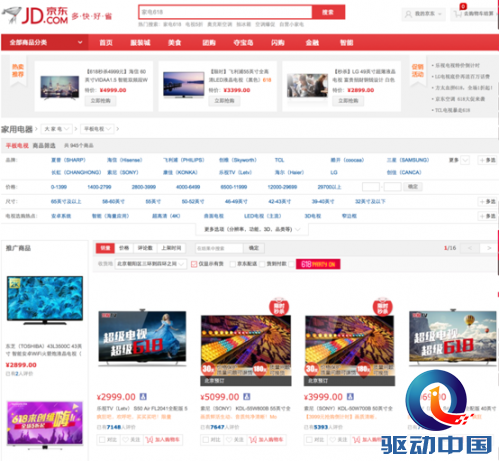Sort results by 评论数
Viewport: 499px width, 461px height.
click(x=145, y=248)
